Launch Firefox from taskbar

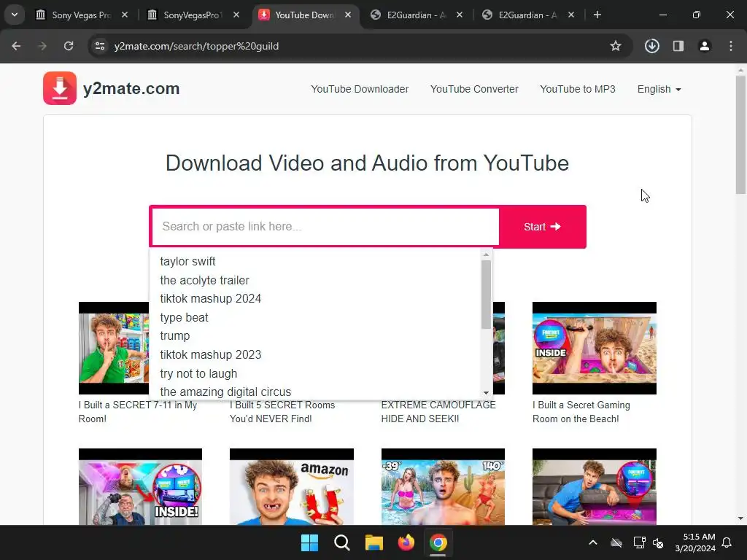(x=406, y=542)
